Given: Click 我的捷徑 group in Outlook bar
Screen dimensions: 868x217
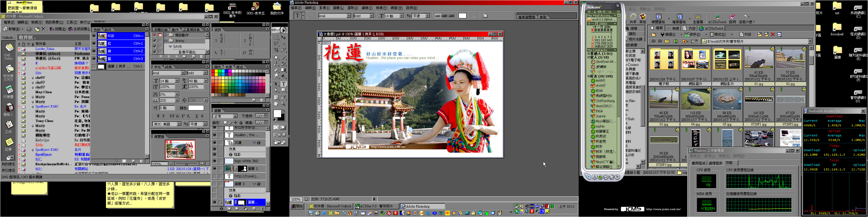Looking at the screenshot, I should 8,164.
